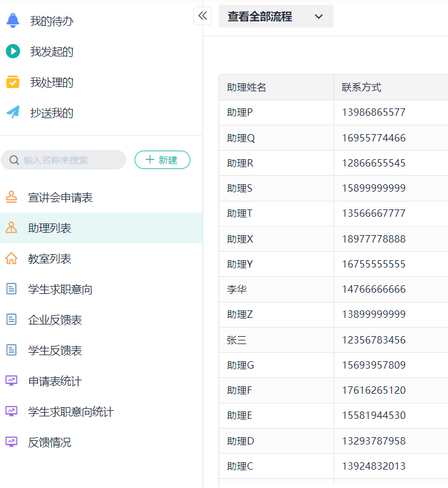Select 学生反馈表 in the sidebar

[x=55, y=350]
